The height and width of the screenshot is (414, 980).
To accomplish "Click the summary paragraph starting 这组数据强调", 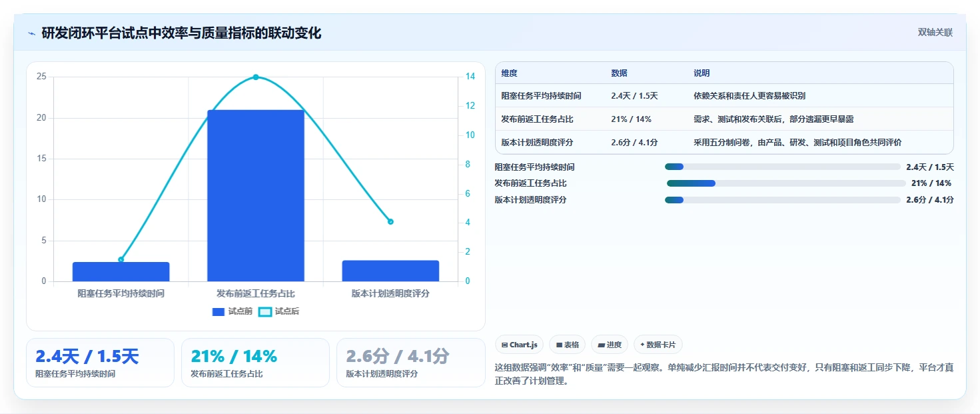I will click(x=724, y=375).
